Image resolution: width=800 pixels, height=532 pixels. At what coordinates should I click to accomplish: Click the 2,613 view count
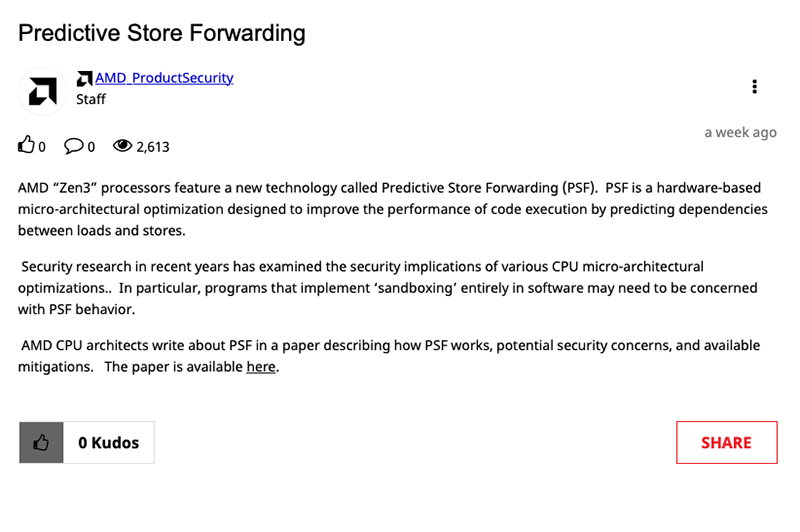point(153,147)
